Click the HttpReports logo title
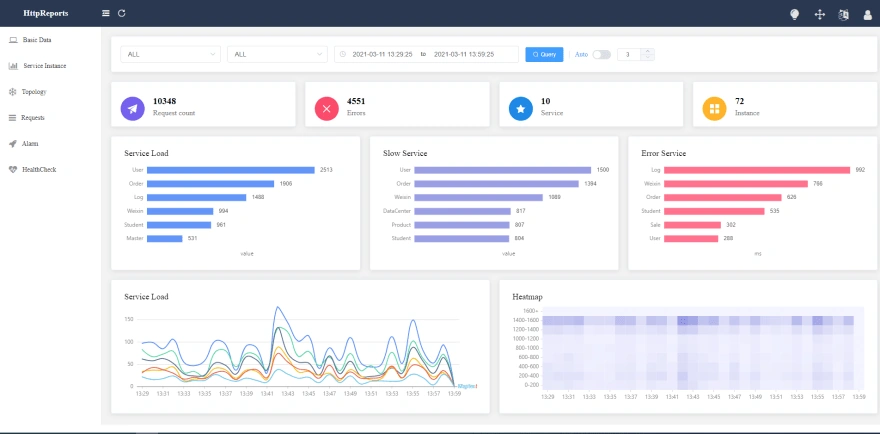Image resolution: width=880 pixels, height=434 pixels. point(46,13)
